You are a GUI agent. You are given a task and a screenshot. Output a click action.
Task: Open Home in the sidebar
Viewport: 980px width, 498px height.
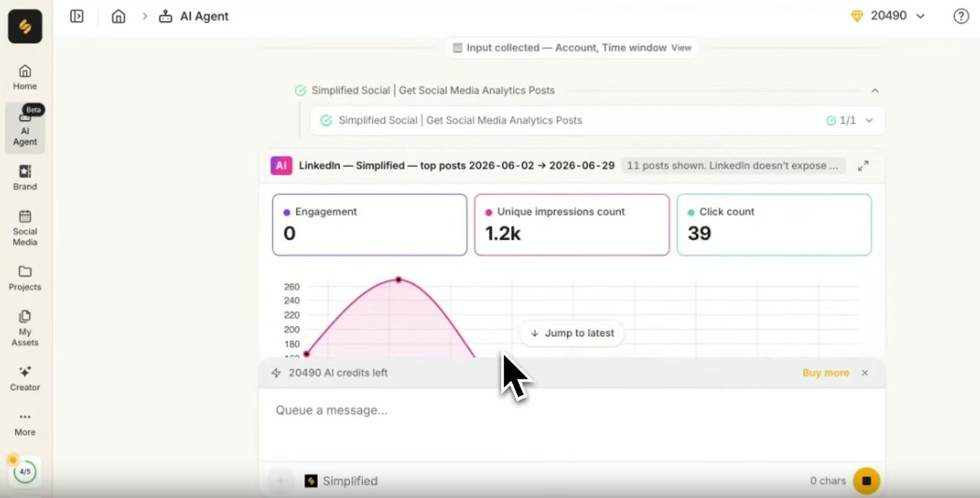[25, 77]
